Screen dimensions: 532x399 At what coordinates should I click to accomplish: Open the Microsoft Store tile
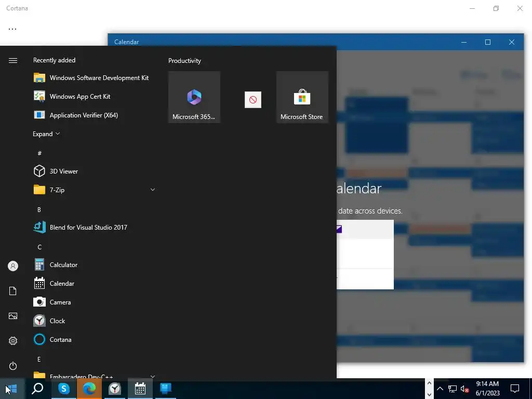[x=302, y=97]
